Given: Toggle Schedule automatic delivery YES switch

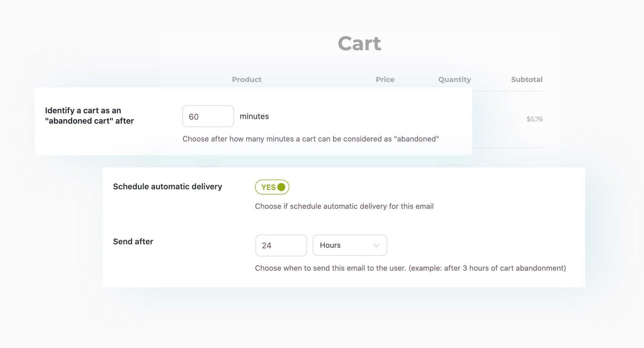Looking at the screenshot, I should click(x=272, y=187).
